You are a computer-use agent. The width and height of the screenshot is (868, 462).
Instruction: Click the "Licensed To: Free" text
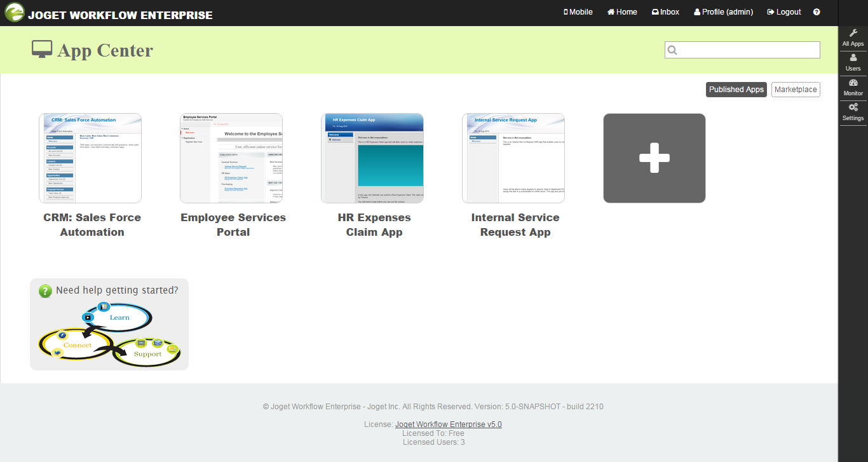[x=433, y=433]
